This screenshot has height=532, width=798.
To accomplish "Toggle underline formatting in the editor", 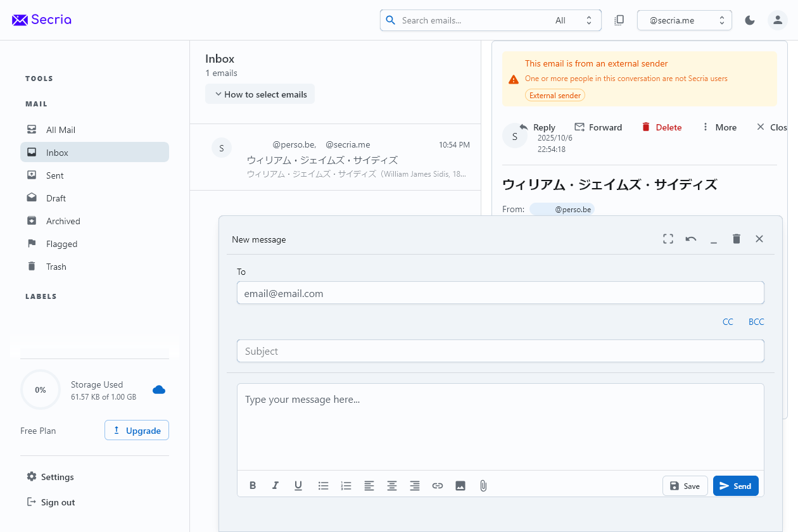I will coord(298,486).
